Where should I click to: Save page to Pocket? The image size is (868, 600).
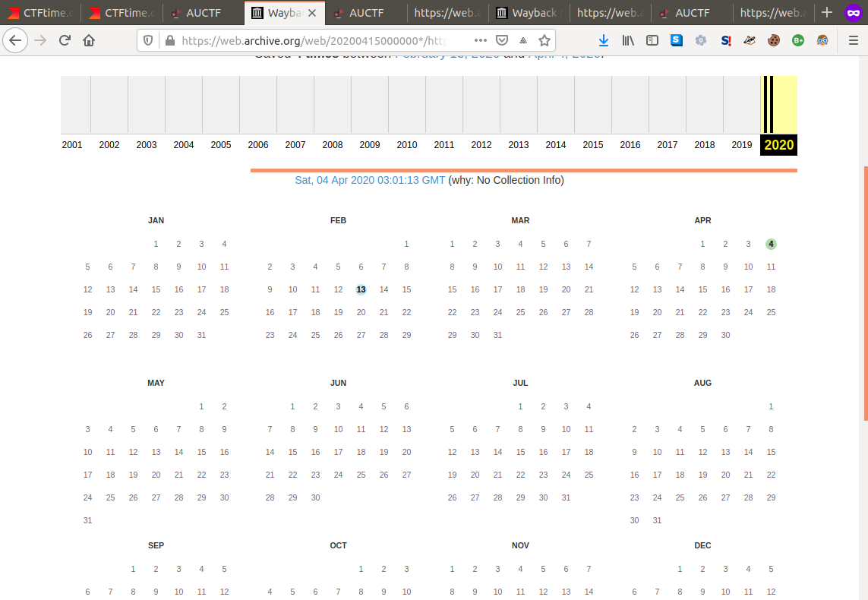click(x=502, y=40)
